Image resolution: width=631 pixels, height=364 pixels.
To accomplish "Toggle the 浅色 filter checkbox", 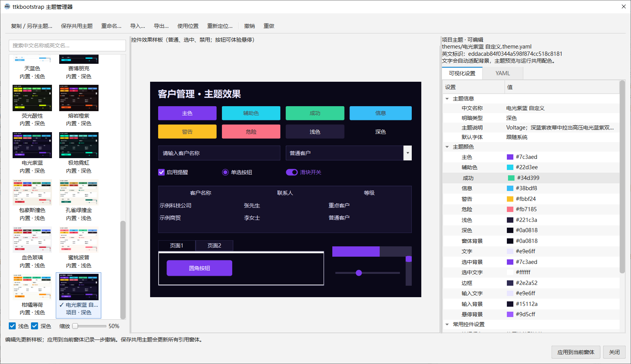I will [12, 326].
